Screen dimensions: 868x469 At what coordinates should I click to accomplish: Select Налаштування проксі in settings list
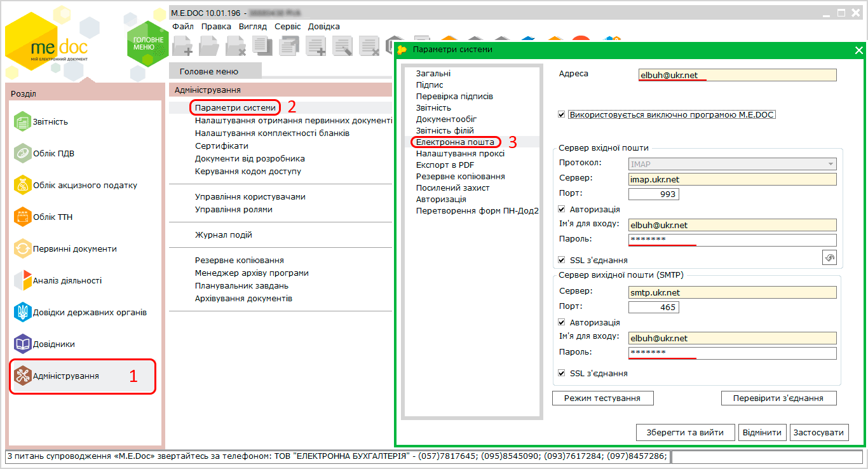460,153
